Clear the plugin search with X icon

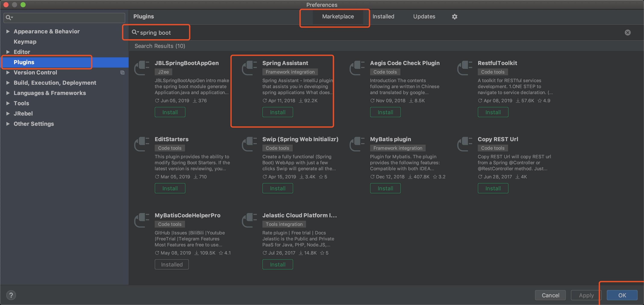point(628,33)
